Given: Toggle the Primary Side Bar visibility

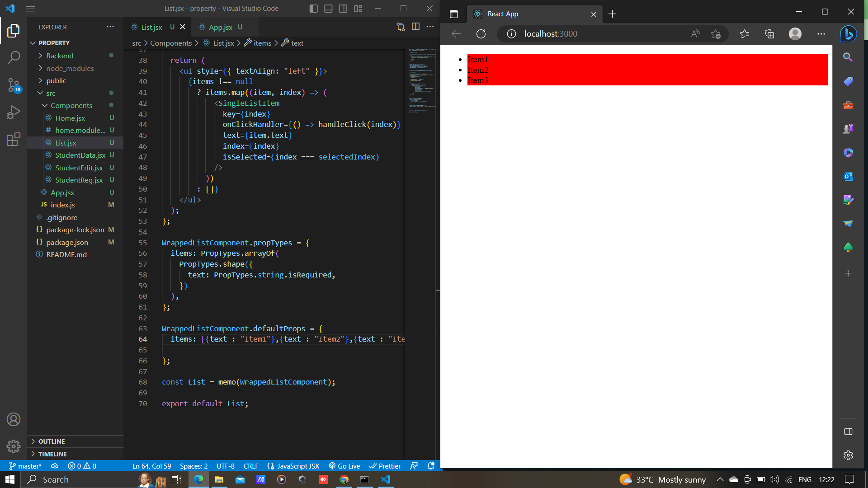Looking at the screenshot, I should pyautogui.click(x=313, y=8).
